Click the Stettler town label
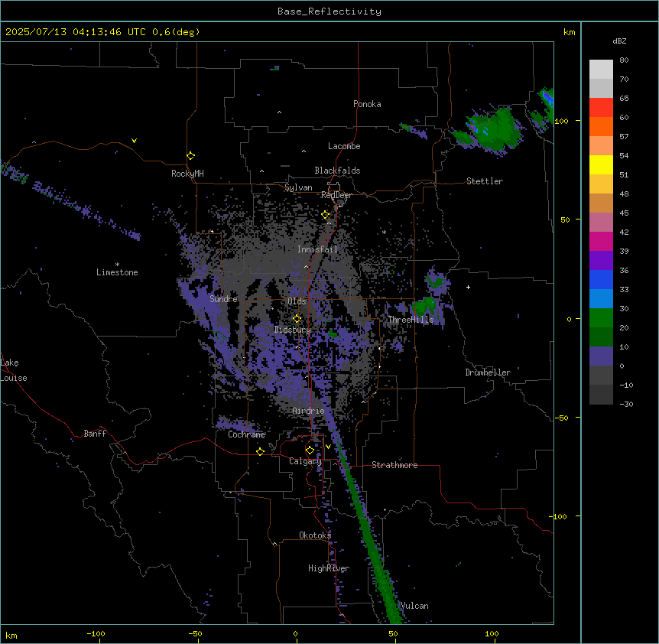This screenshot has width=659, height=644. tap(485, 181)
